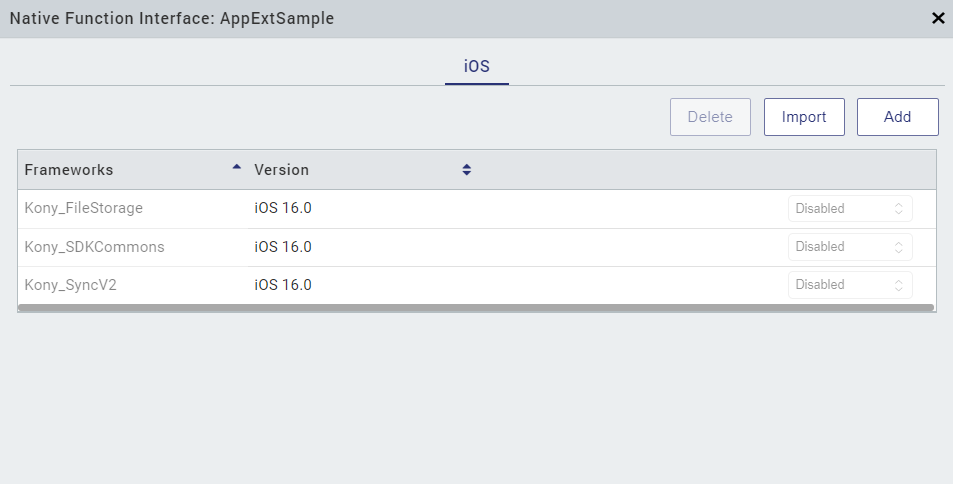Viewport: 953px width, 484px height.
Task: Click the sort arrows icon beside Version
Action: click(x=466, y=170)
